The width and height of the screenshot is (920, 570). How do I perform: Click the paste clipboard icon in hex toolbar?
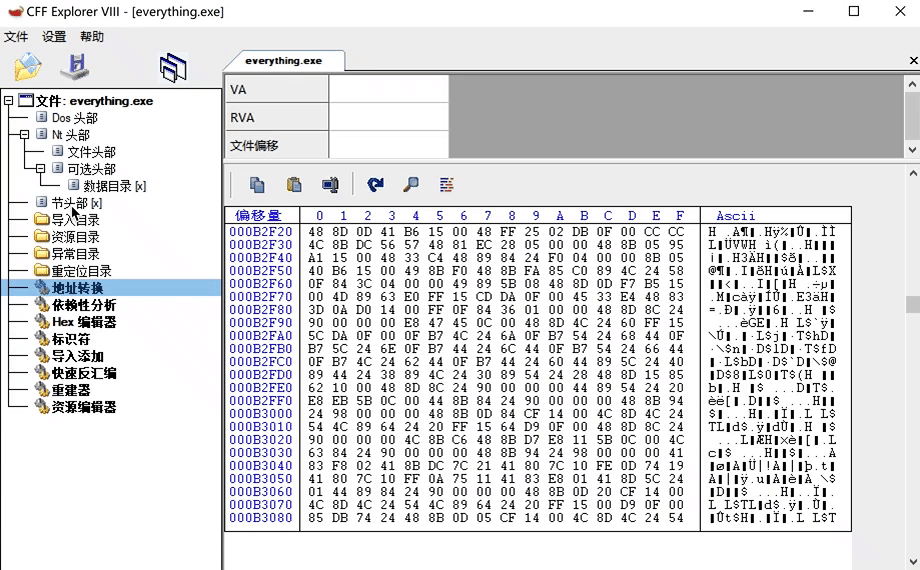pyautogui.click(x=294, y=185)
